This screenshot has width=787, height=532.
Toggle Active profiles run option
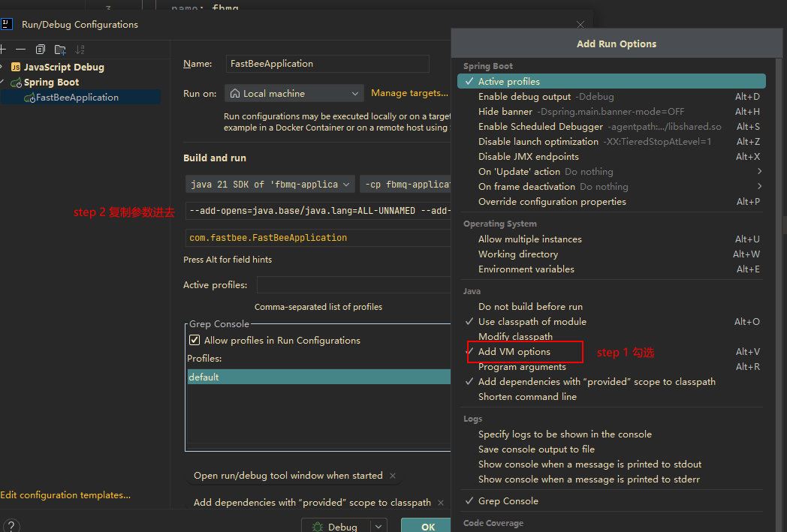(x=611, y=81)
